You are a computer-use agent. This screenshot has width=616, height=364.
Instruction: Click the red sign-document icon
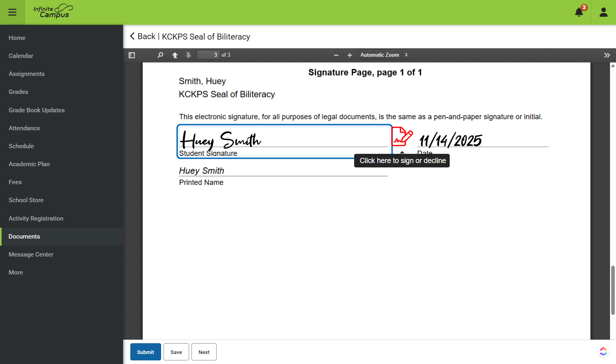click(x=402, y=137)
